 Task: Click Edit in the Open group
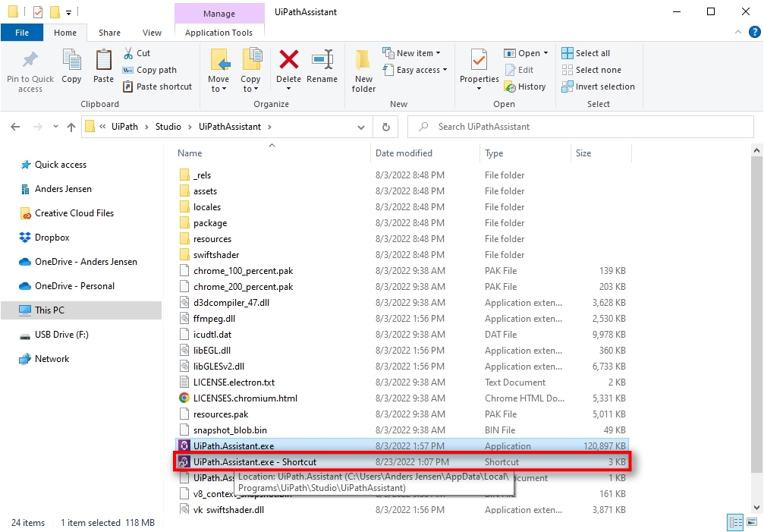click(x=520, y=70)
